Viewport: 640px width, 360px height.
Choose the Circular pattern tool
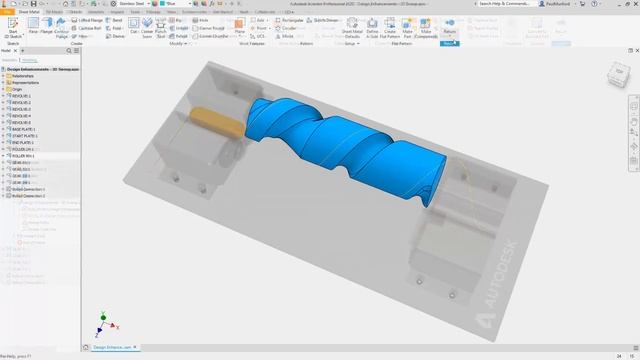286,28
